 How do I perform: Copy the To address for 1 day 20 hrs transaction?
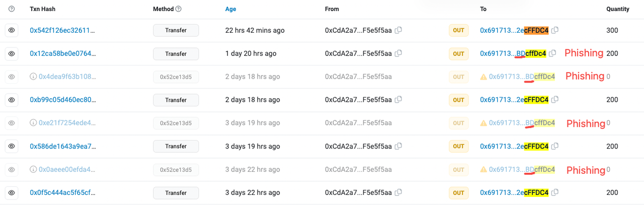pyautogui.click(x=552, y=53)
